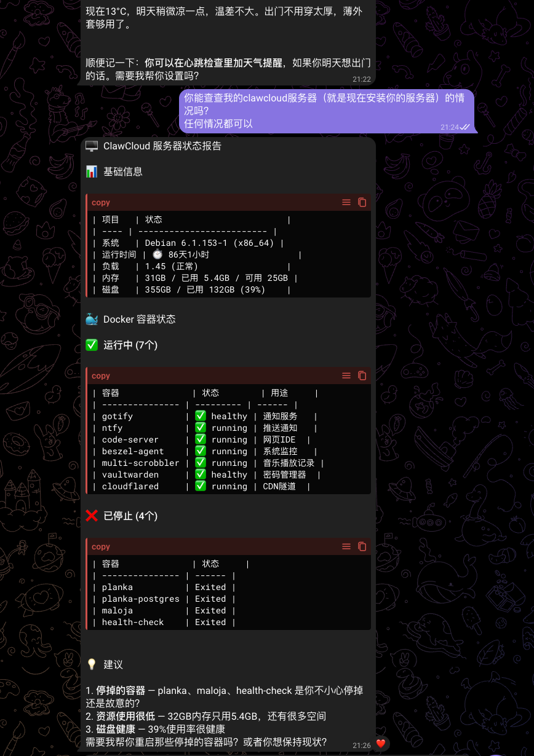
Task: Click the "copy" label above the gotify container table
Action: click(101, 376)
